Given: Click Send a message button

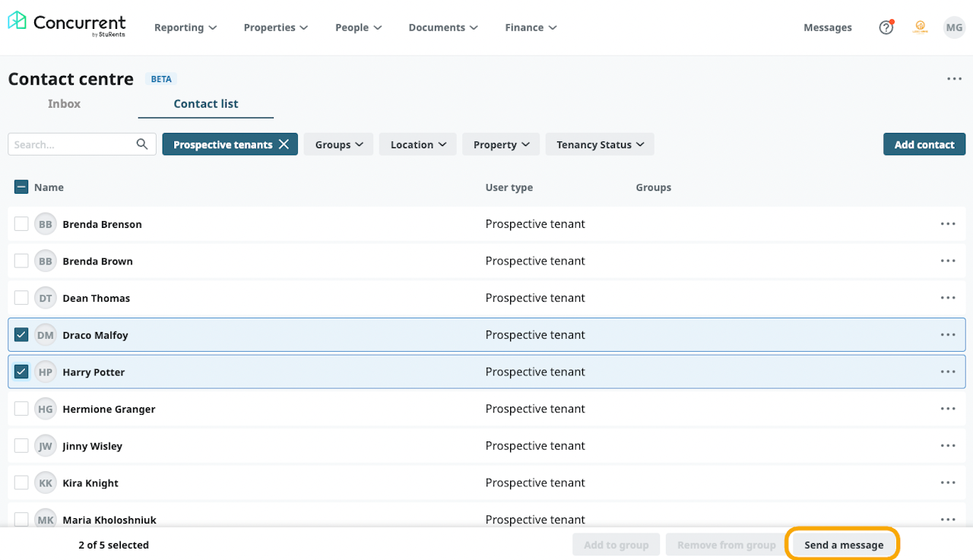Looking at the screenshot, I should point(843,545).
